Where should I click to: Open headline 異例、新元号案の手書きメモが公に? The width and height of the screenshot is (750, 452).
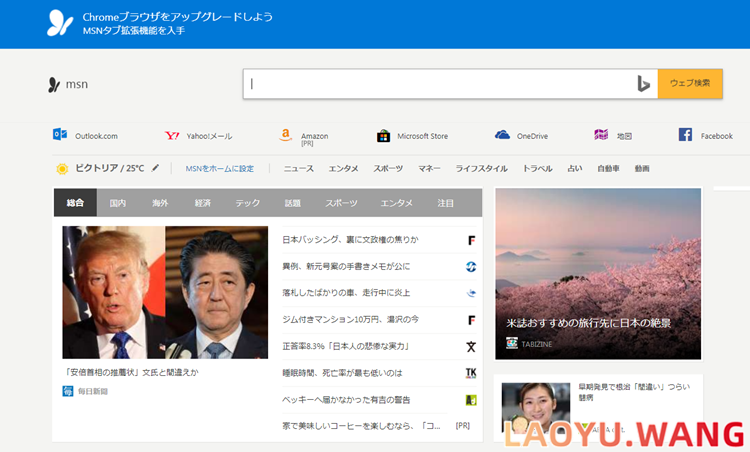tap(346, 266)
